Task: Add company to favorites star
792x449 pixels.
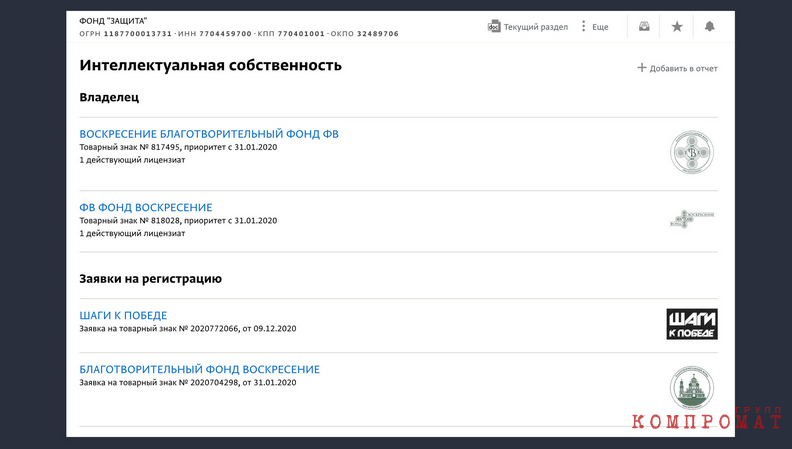Action: click(677, 26)
